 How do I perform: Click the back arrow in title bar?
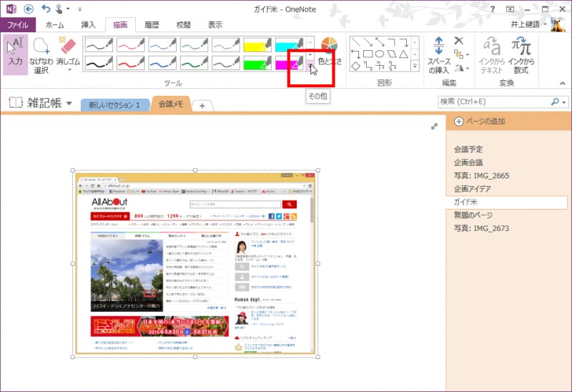pyautogui.click(x=28, y=9)
